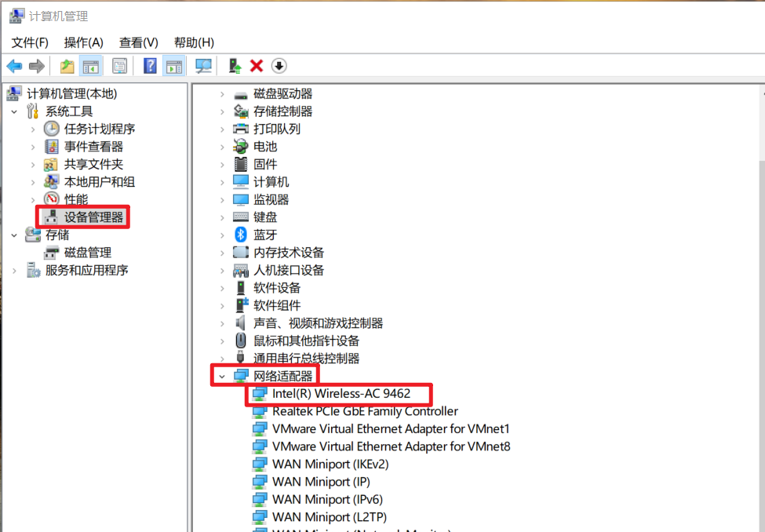The height and width of the screenshot is (532, 765).
Task: Select 共享文件夹 in the left tree
Action: click(93, 164)
